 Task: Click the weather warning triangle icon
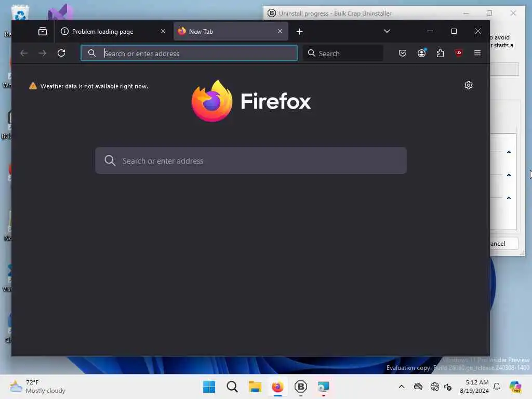[33, 86]
